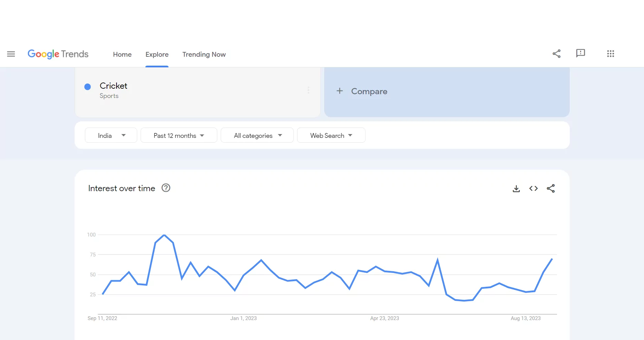Image resolution: width=644 pixels, height=340 pixels.
Task: Click the embed code icon for the chart
Action: click(x=533, y=188)
